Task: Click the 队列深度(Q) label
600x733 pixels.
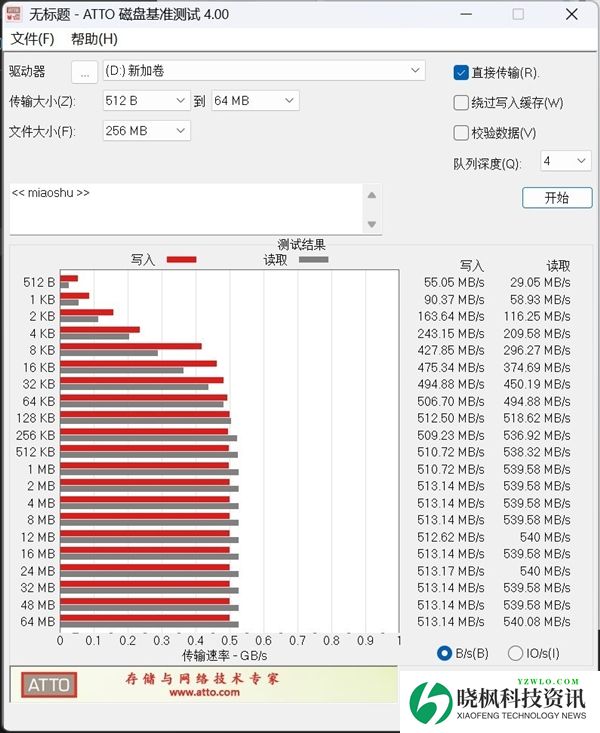Action: point(487,164)
